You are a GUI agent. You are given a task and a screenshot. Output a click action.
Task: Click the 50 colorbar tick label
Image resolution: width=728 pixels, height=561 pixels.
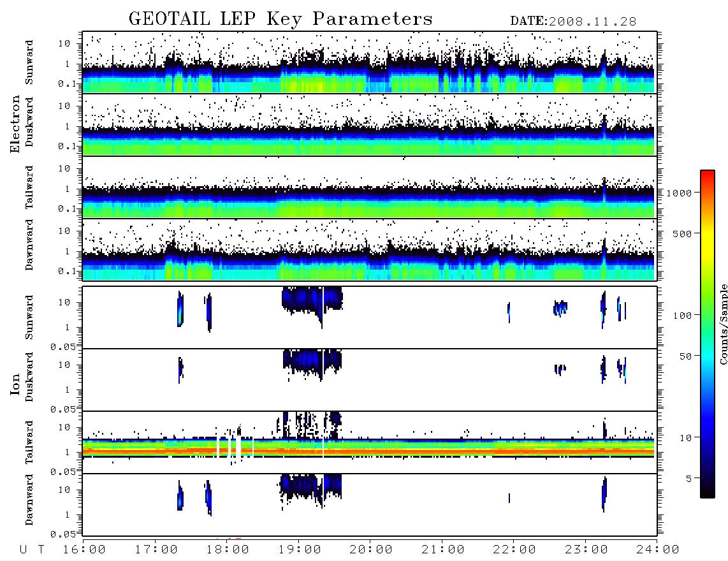click(x=685, y=356)
